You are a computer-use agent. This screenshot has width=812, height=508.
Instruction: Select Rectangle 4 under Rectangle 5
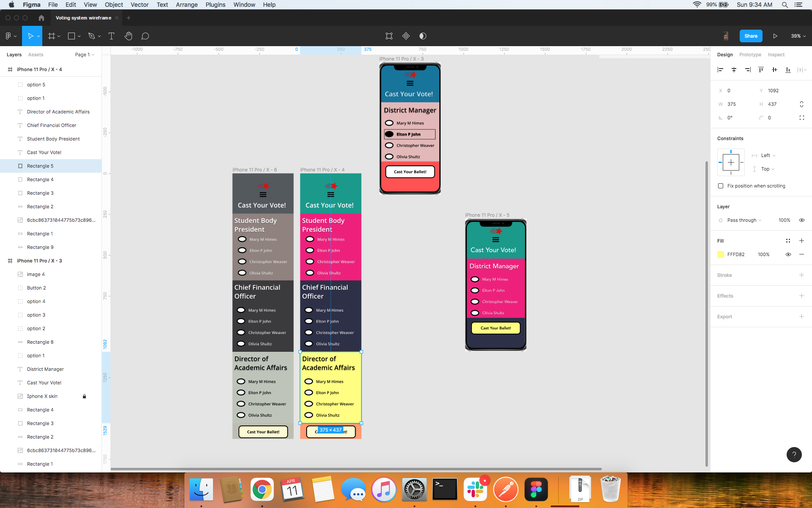pos(40,179)
